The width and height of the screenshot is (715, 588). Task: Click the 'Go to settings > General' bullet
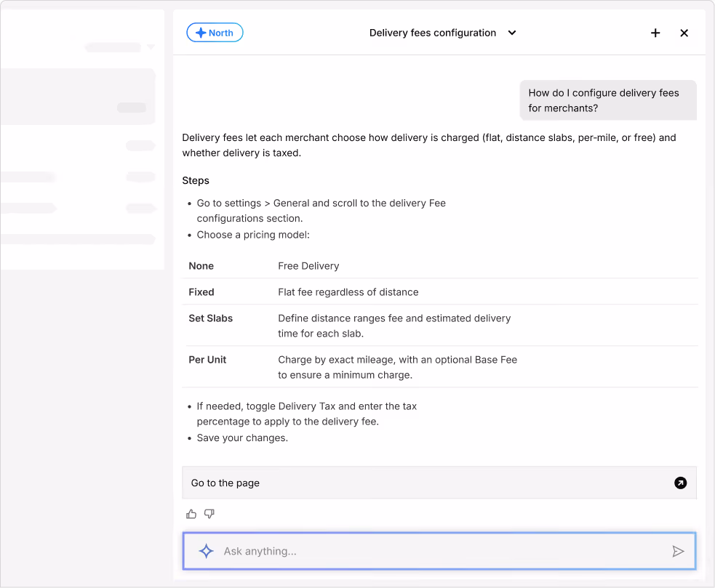pyautogui.click(x=321, y=211)
